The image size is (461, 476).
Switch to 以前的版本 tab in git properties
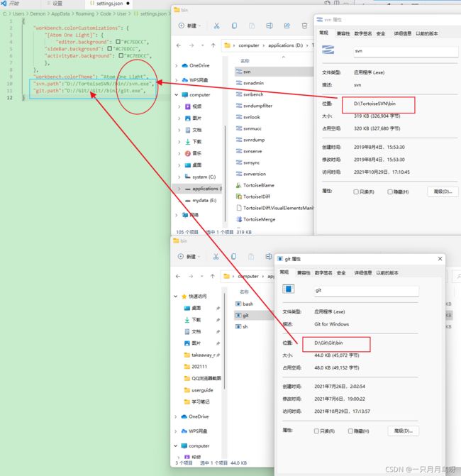[x=387, y=272]
